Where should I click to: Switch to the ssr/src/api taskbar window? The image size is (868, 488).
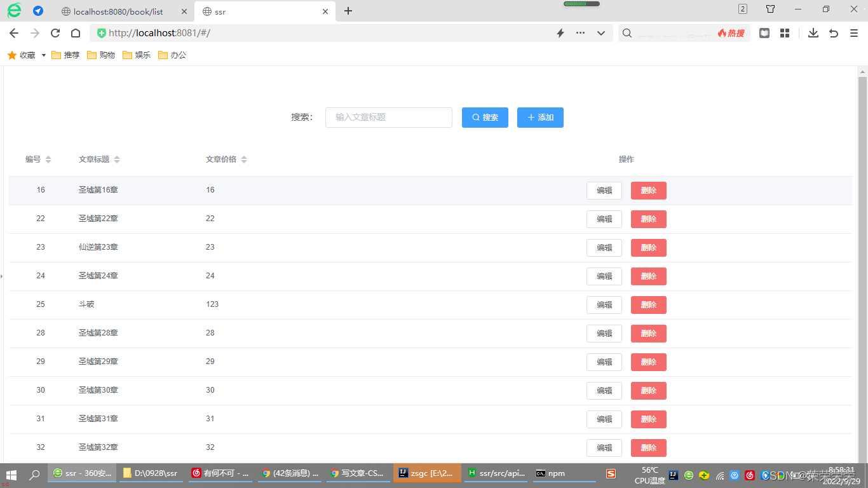(496, 473)
